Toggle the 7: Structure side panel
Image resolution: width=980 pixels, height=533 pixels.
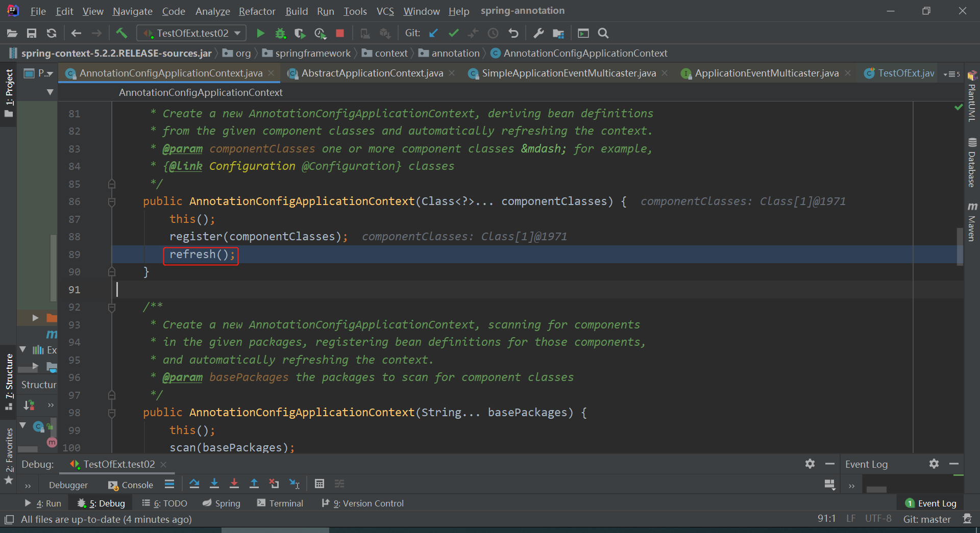pos(9,382)
